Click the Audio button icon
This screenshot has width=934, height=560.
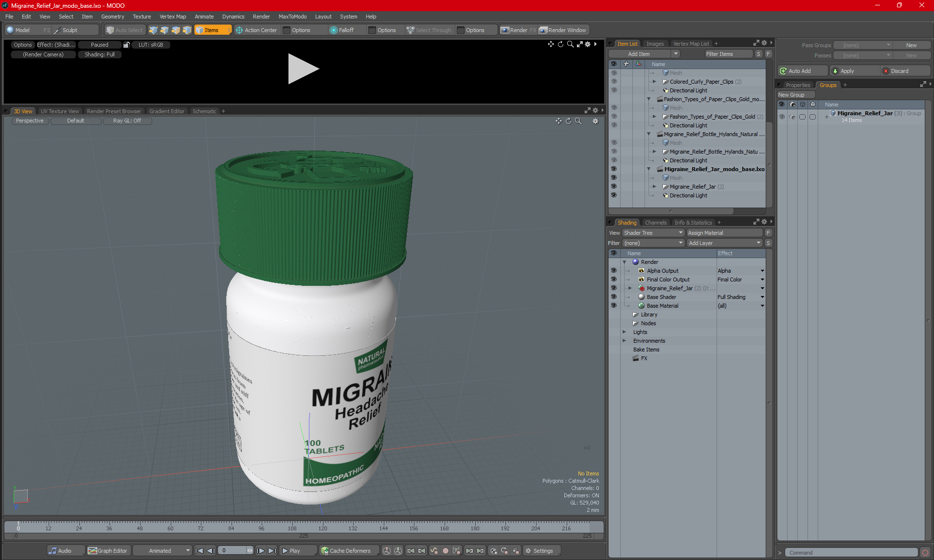point(53,551)
